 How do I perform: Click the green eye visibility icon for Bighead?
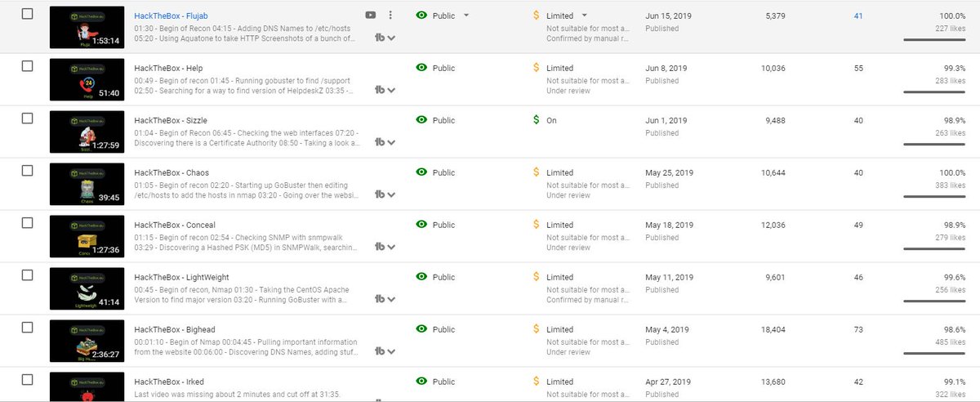[421, 329]
